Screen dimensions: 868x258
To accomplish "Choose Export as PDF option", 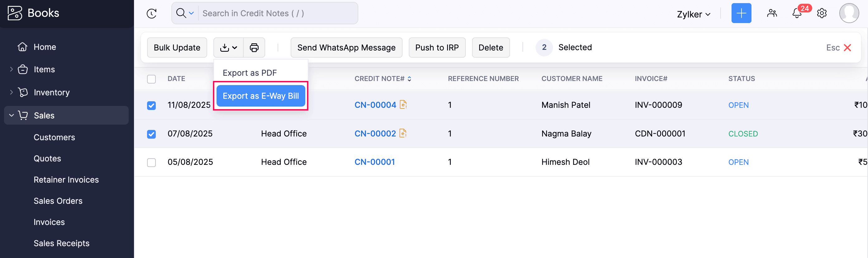I will [250, 73].
